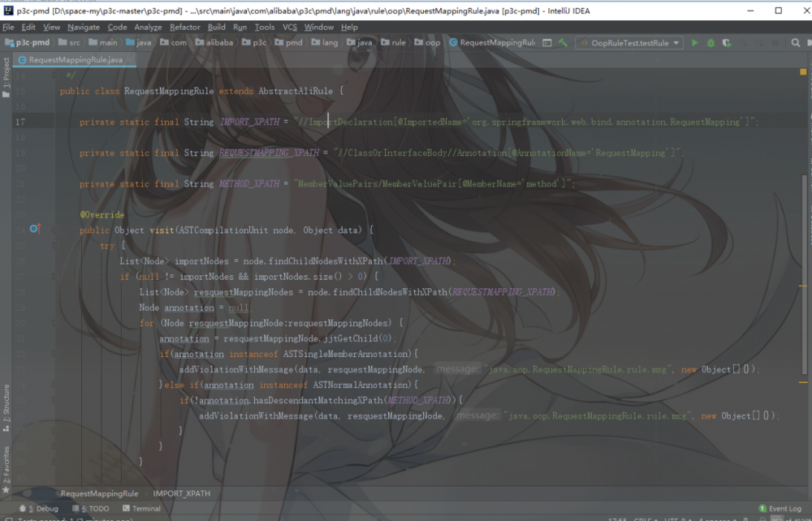Click RequestMappingRule in bottom breadcrumb
The height and width of the screenshot is (521, 812).
click(99, 493)
